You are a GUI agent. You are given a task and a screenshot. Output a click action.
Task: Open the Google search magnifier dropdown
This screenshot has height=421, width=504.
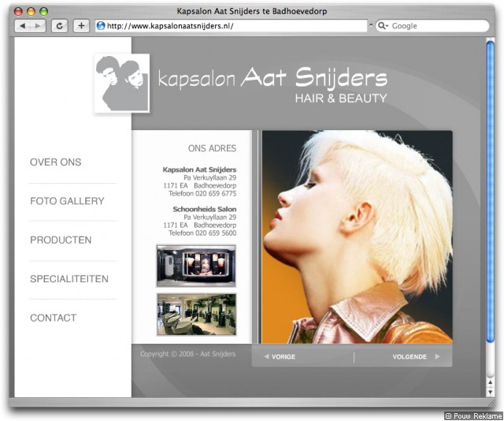pyautogui.click(x=383, y=26)
